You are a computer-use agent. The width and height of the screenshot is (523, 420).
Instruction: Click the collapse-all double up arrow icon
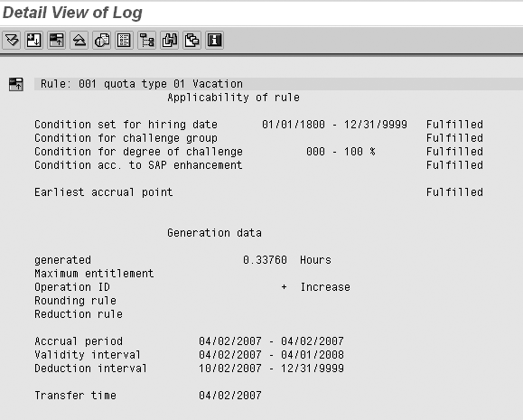(79, 41)
